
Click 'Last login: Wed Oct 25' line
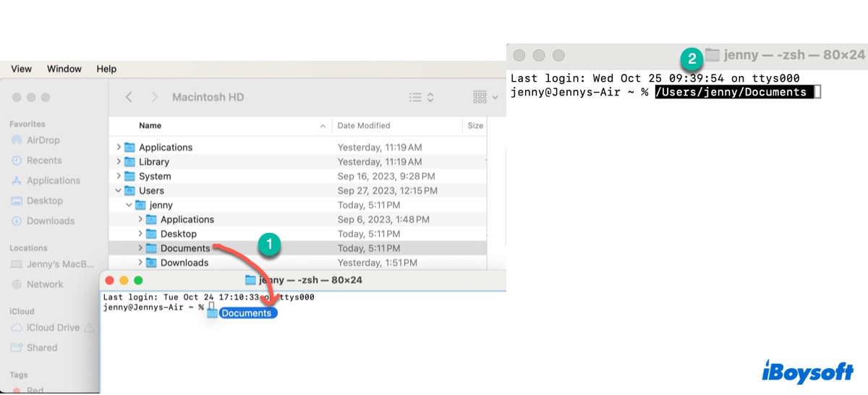point(655,78)
